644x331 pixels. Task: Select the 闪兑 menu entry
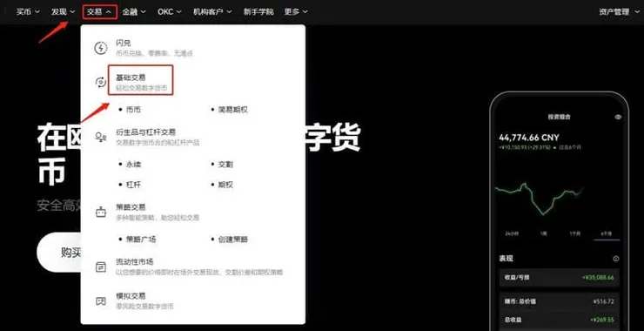pos(154,48)
